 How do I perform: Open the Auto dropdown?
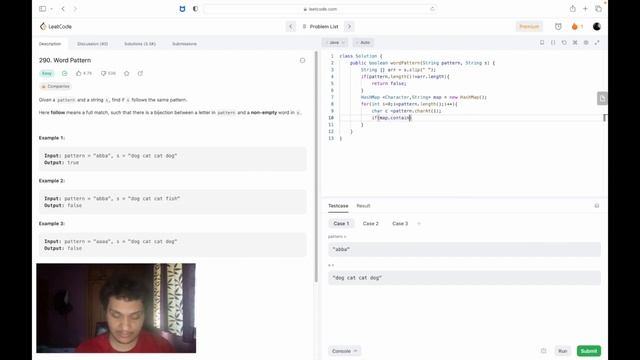click(363, 42)
